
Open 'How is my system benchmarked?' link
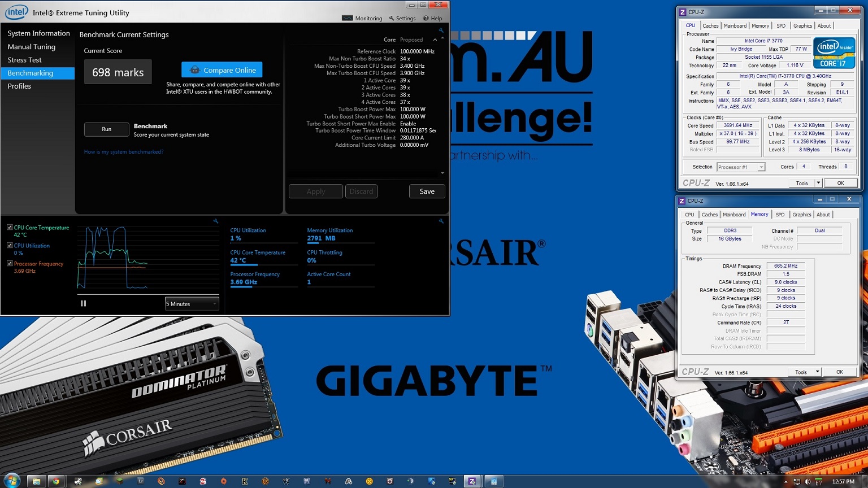[x=124, y=152]
